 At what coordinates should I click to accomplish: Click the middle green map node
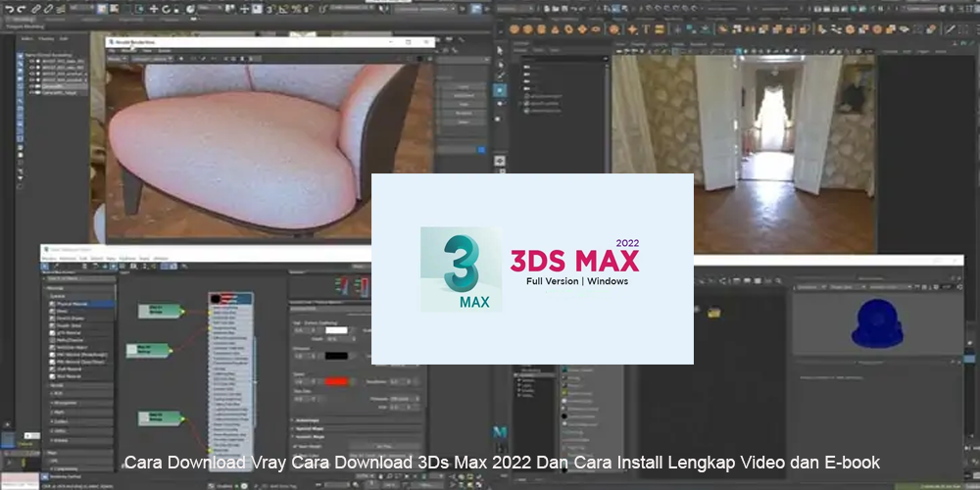tap(148, 350)
